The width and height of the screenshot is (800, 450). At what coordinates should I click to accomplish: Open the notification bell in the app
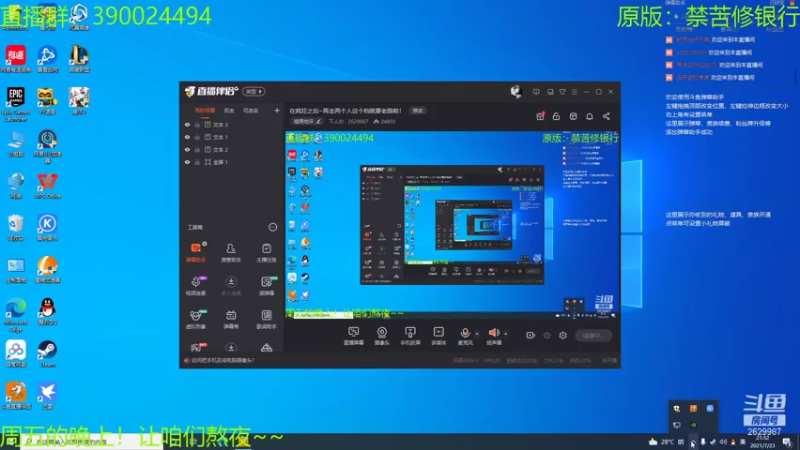pyautogui.click(x=589, y=116)
